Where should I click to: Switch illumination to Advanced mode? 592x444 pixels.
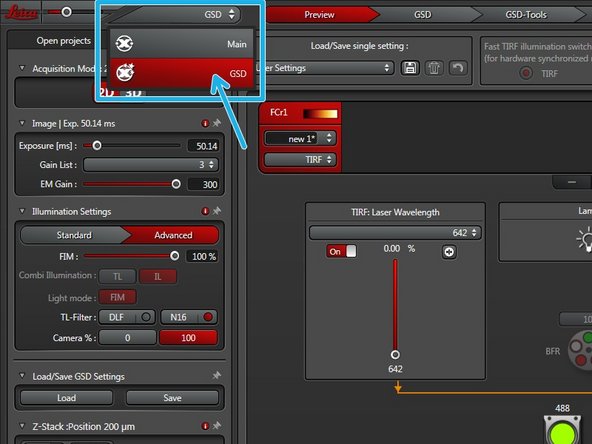point(173,235)
